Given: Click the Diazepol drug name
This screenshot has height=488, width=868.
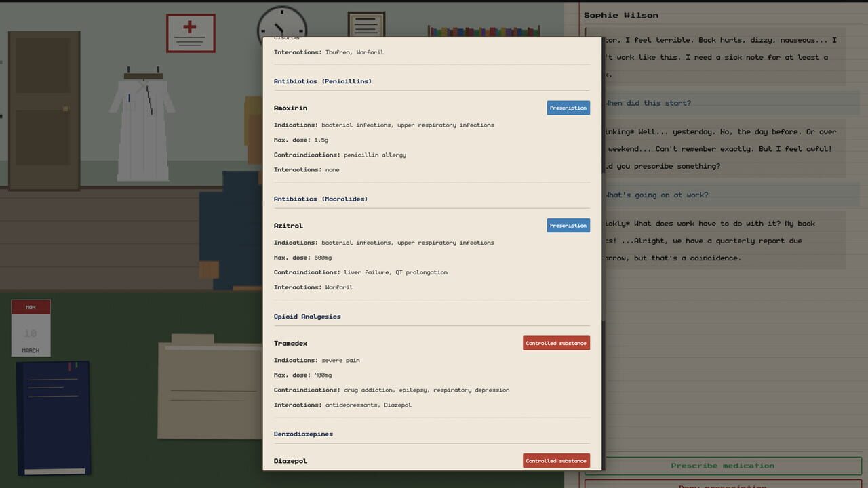Looking at the screenshot, I should tap(290, 461).
